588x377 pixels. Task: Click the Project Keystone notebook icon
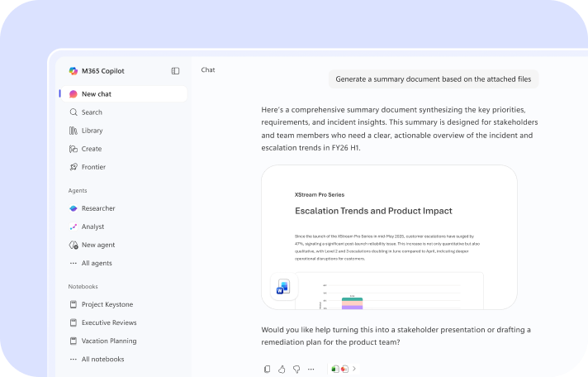(x=73, y=304)
